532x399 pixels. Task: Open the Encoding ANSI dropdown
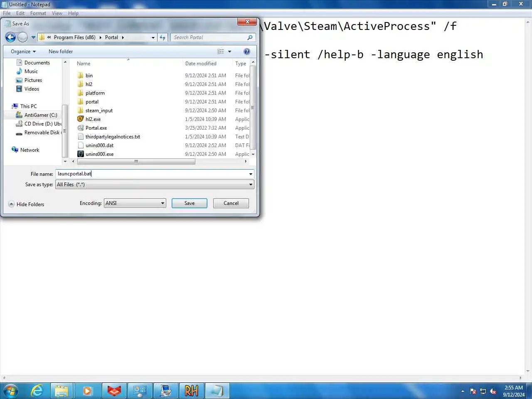[x=135, y=203]
